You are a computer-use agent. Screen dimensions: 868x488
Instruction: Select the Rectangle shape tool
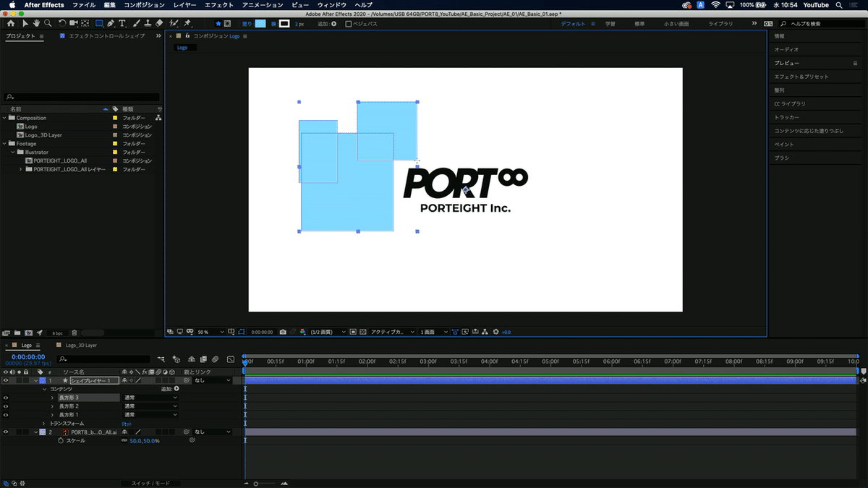100,23
